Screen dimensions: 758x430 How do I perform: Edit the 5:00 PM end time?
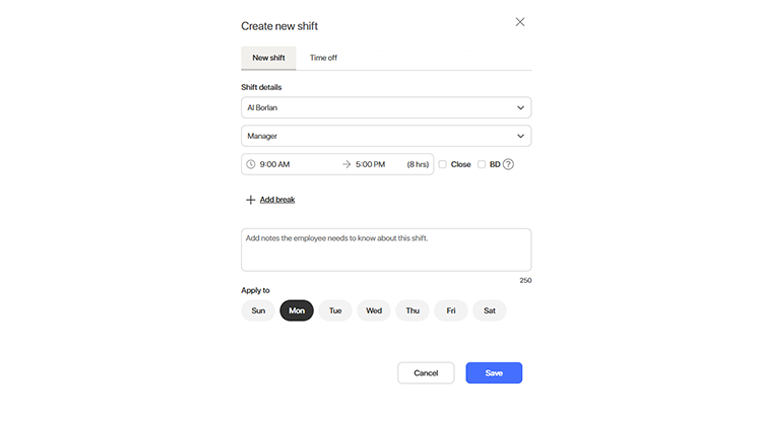[370, 164]
